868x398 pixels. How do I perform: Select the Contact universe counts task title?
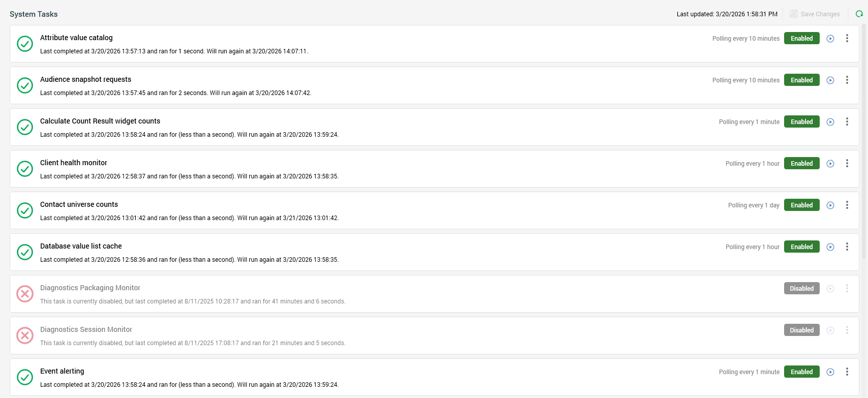[79, 204]
